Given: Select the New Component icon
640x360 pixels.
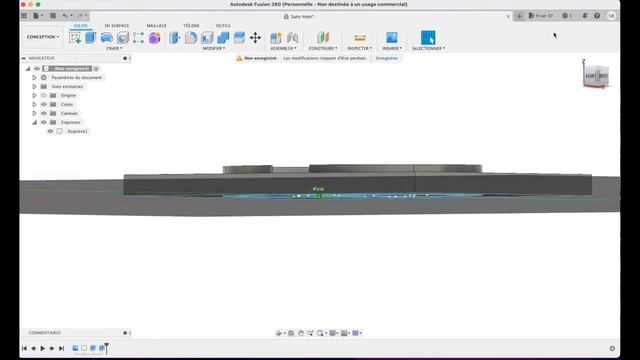Looking at the screenshot, I should tap(276, 38).
